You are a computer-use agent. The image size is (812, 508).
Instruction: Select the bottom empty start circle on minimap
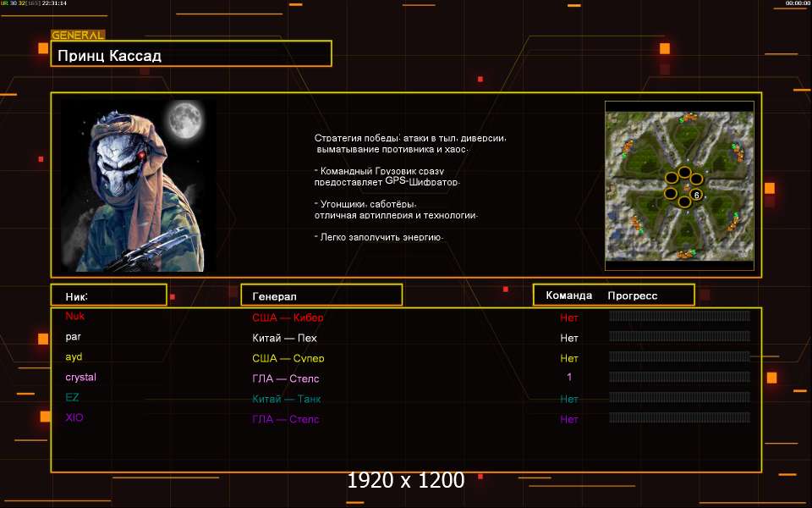point(683,203)
